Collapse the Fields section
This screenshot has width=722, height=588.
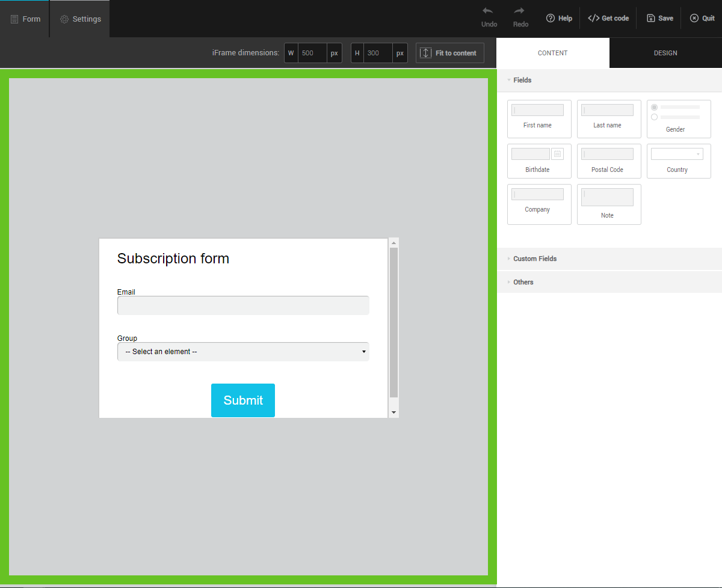pos(522,80)
